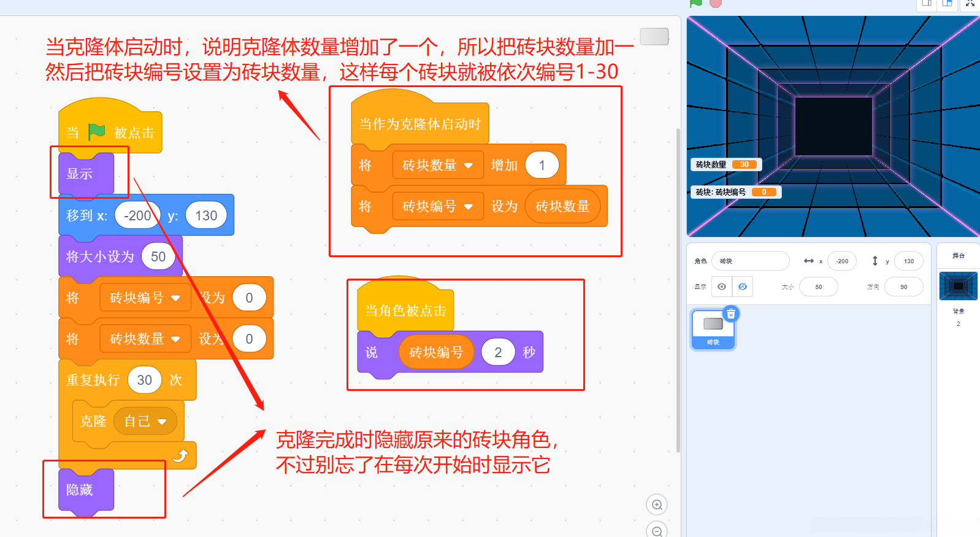Show the sprite with eye icon
Image resolution: width=980 pixels, height=537 pixels.
click(x=722, y=287)
